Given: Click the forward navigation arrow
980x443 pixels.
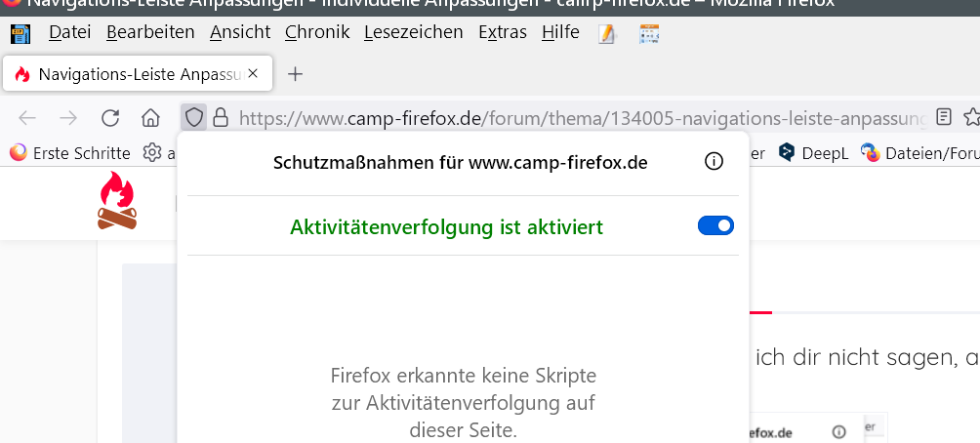Looking at the screenshot, I should (68, 118).
